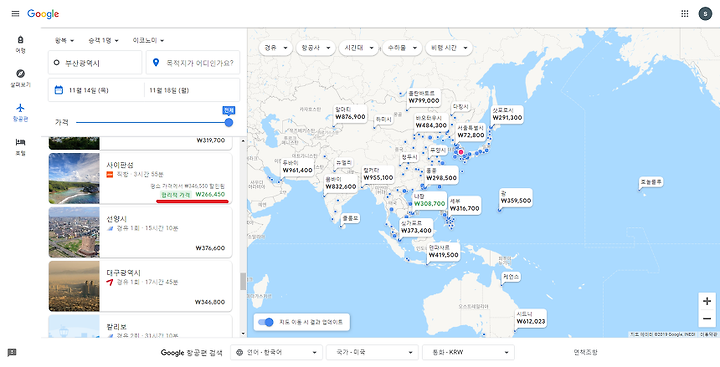Screen dimensions: 720x367
Task: Click the Google logo
Action: coord(43,14)
